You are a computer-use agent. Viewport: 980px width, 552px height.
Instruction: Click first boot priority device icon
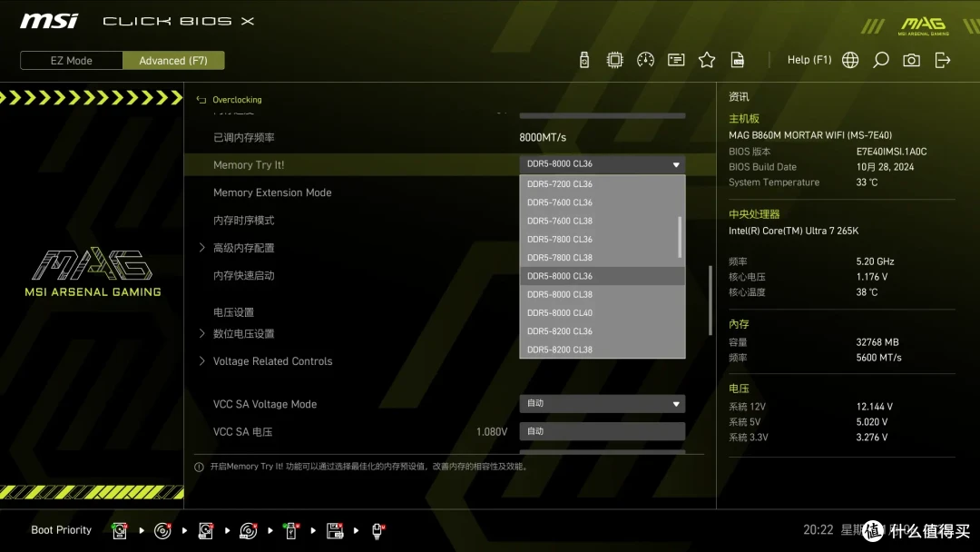click(x=120, y=531)
